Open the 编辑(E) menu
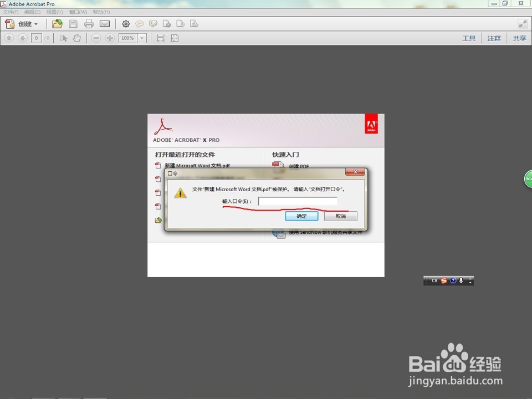 tap(32, 12)
